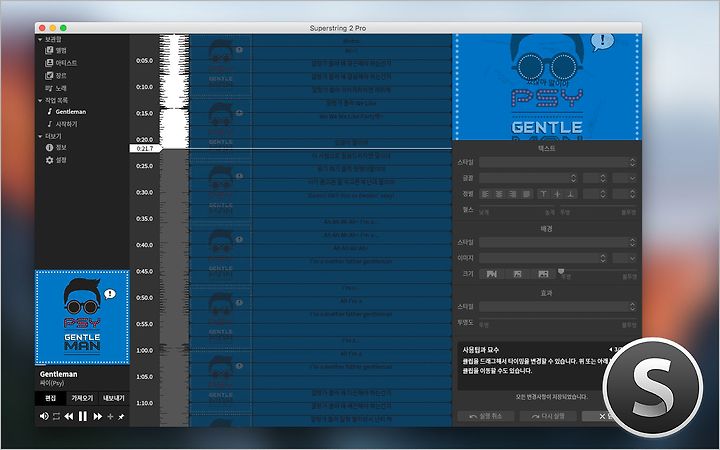Set vertical alignment to middle
The image size is (720, 450).
pos(557,194)
